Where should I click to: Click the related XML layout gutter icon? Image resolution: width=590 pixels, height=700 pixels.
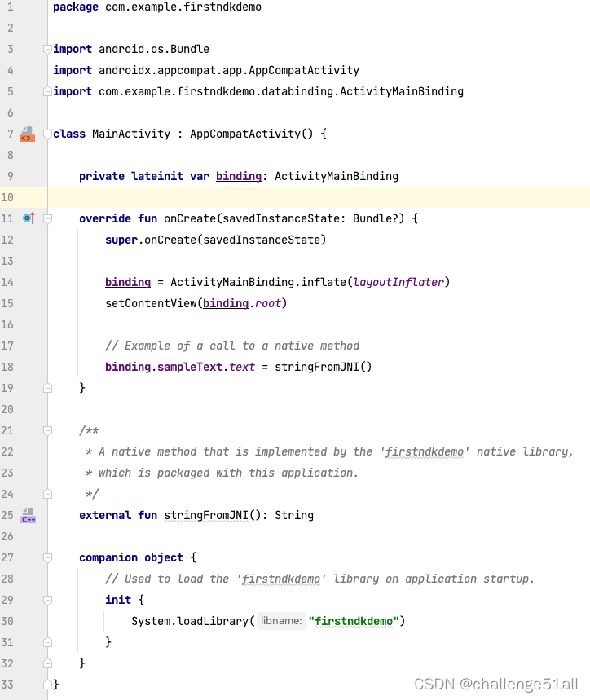(27, 134)
